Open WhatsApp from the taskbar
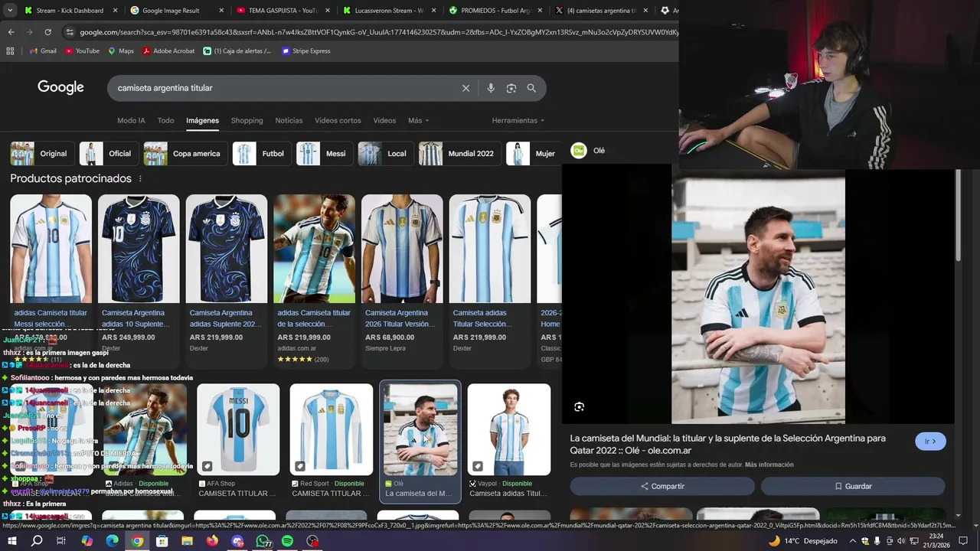980x551 pixels. 263,541
